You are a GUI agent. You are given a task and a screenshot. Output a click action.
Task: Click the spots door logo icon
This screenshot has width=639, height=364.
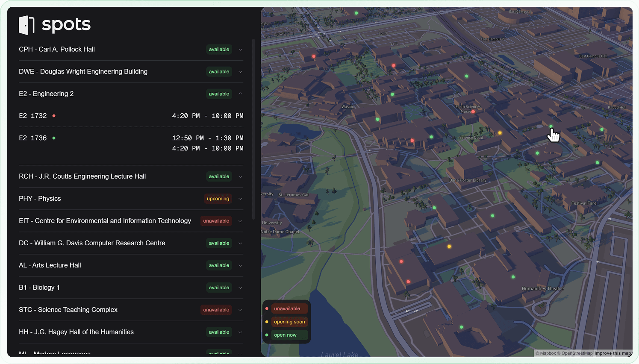coord(27,25)
